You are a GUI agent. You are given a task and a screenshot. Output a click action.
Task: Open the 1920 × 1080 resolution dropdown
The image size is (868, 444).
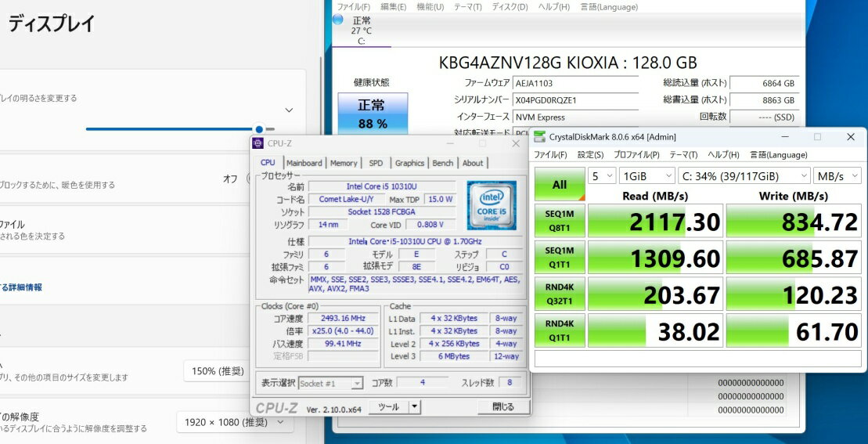(235, 422)
